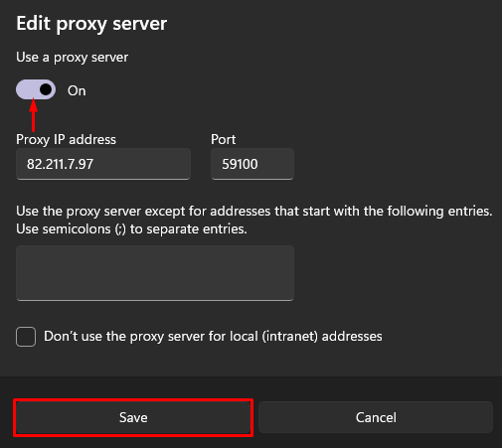Click the Save button
The height and width of the screenshot is (448, 502).
pyautogui.click(x=133, y=417)
